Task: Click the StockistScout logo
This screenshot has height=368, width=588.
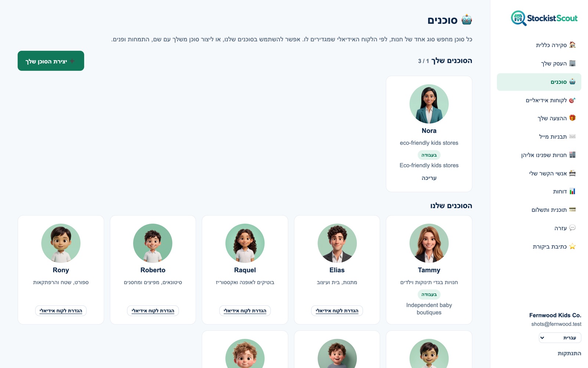Action: pyautogui.click(x=544, y=18)
